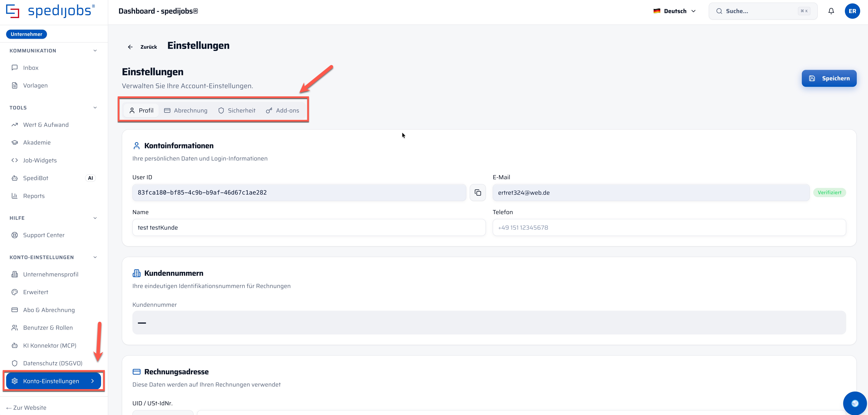Click the Speichern button
Image resolution: width=868 pixels, height=415 pixels.
point(829,78)
